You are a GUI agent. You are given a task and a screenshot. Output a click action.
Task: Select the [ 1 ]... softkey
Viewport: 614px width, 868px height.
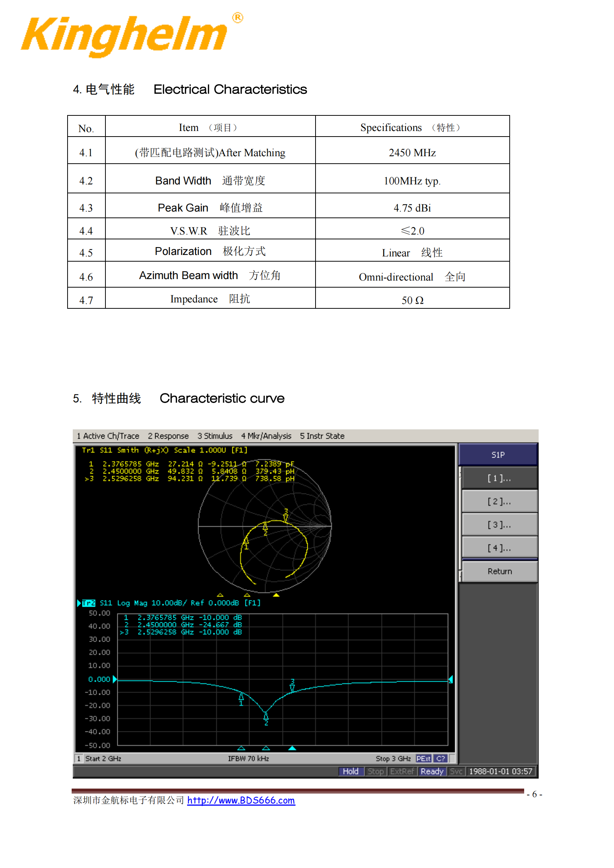point(499,478)
